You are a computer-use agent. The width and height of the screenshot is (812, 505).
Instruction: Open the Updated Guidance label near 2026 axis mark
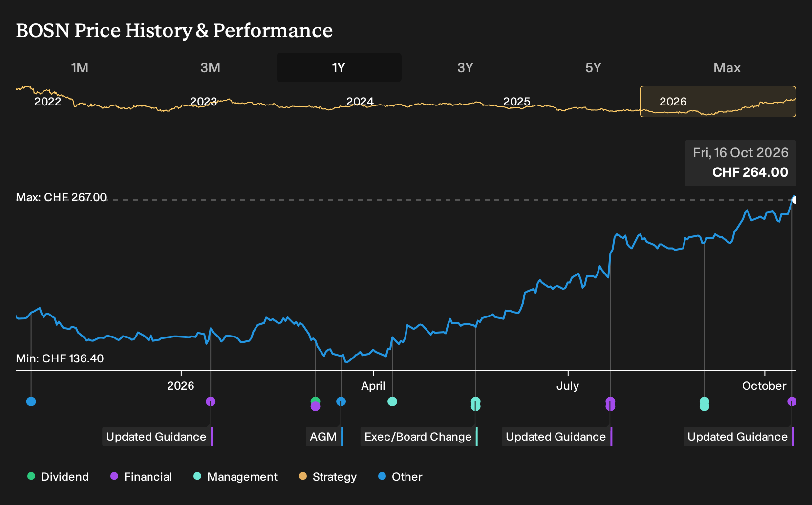point(157,437)
